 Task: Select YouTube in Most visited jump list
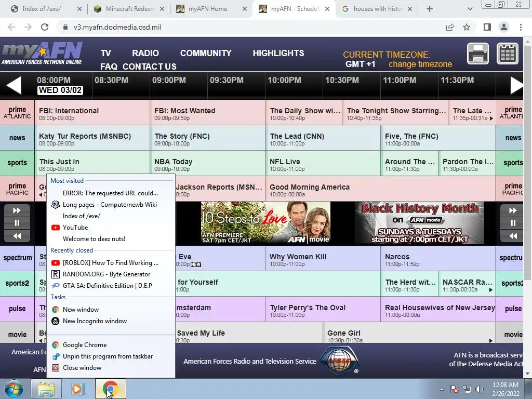tap(111, 228)
